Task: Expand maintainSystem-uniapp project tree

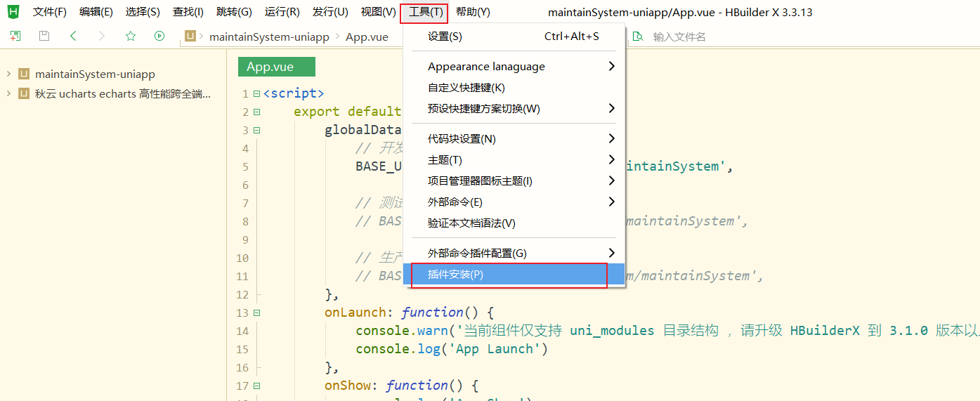Action: click(8, 74)
